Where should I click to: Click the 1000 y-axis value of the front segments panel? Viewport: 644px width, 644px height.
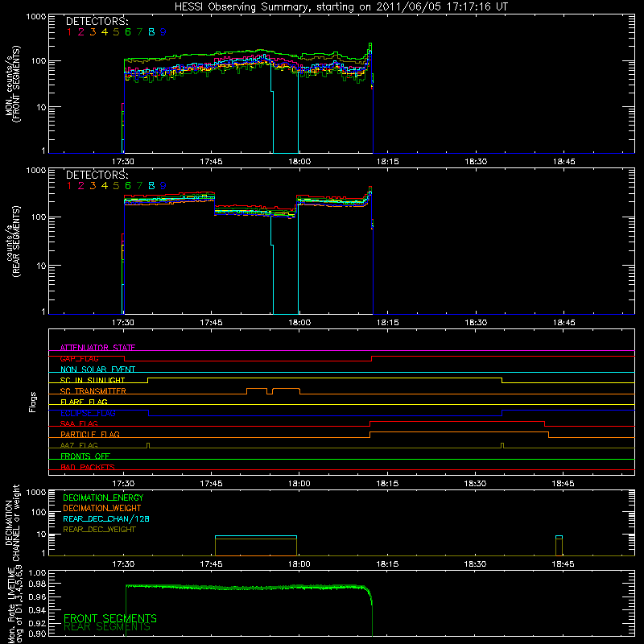pos(36,17)
